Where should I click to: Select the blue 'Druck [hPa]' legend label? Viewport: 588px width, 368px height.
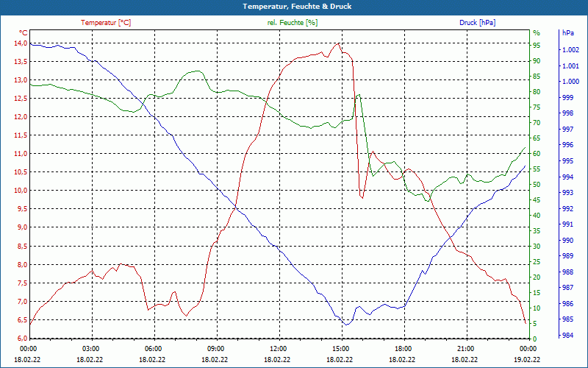pyautogui.click(x=477, y=23)
